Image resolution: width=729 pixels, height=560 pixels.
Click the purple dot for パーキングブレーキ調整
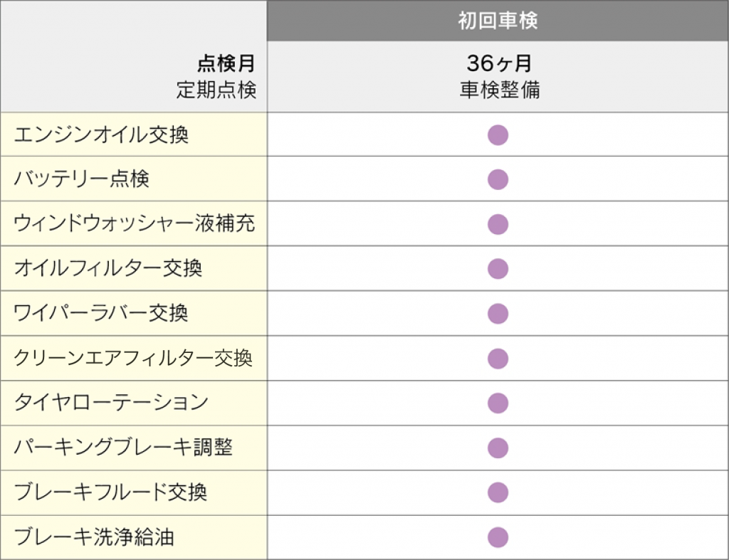pos(498,448)
